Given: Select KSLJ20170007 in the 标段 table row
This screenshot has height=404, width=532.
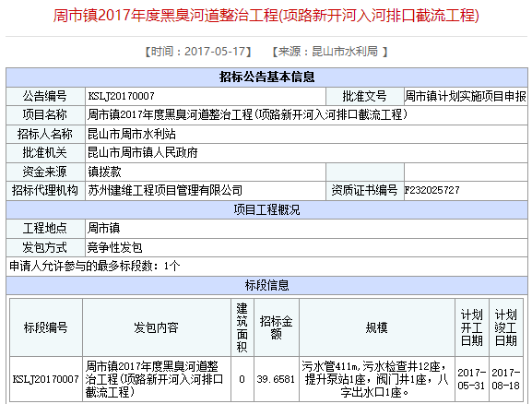Looking at the screenshot, I should 46,379.
